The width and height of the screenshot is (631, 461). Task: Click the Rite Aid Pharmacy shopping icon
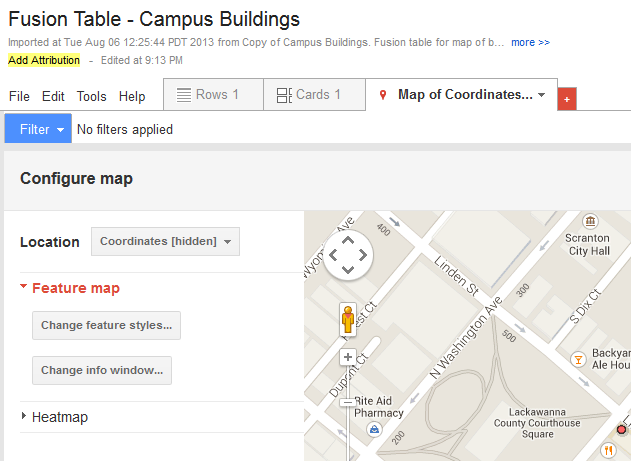tap(374, 430)
